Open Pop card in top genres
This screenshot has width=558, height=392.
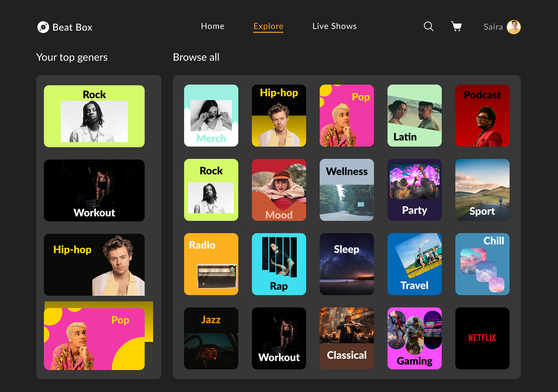point(94,339)
